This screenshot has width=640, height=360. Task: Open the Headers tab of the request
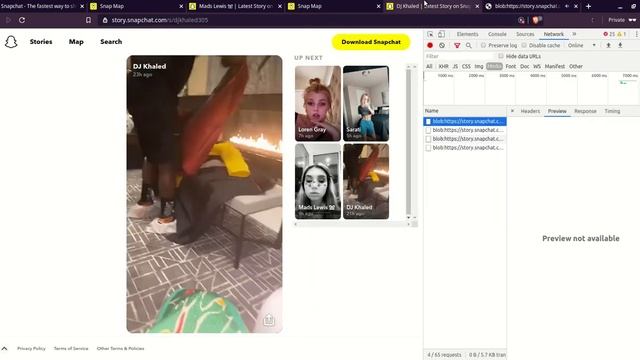pyautogui.click(x=530, y=111)
